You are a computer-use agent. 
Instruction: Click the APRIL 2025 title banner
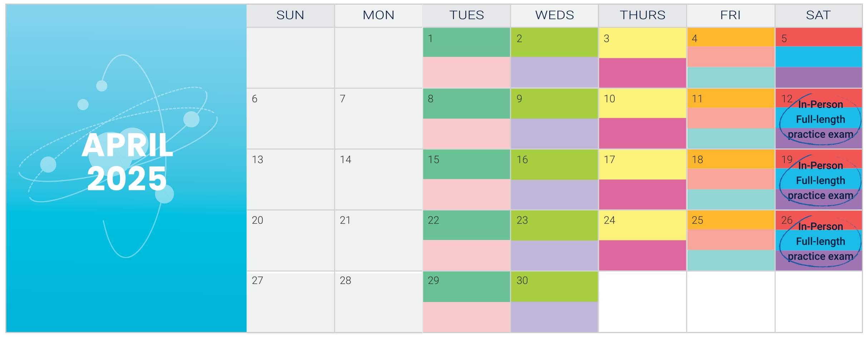click(x=127, y=162)
